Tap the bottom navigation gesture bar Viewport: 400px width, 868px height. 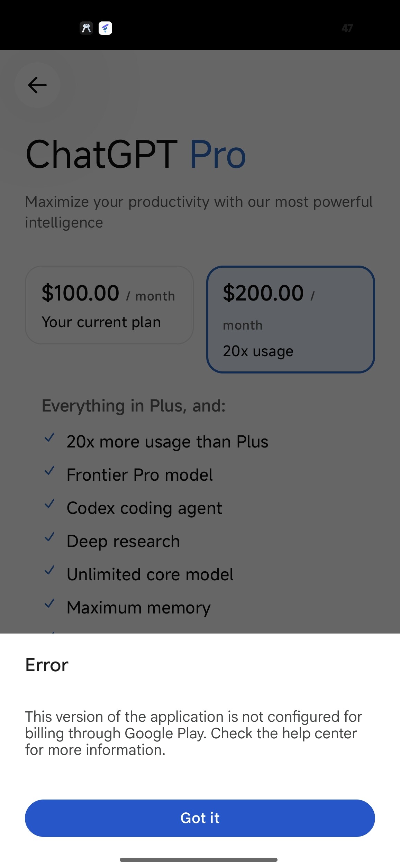(x=199, y=860)
